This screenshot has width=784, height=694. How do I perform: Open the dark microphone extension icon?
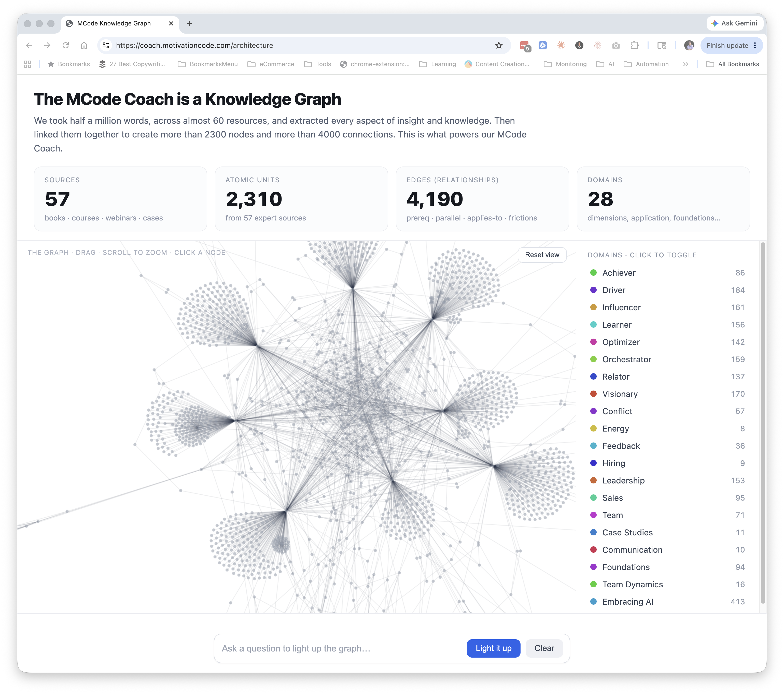click(x=579, y=45)
